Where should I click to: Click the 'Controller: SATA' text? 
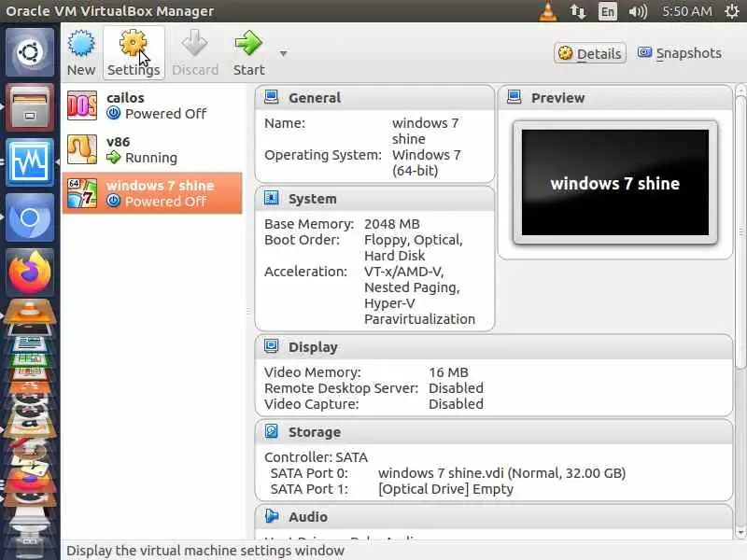point(316,457)
